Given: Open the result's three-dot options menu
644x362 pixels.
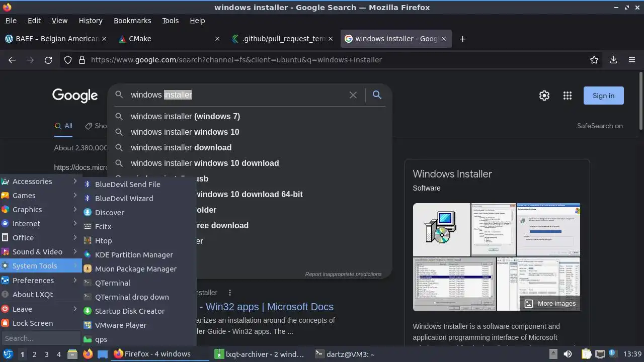Looking at the screenshot, I should click(x=230, y=293).
